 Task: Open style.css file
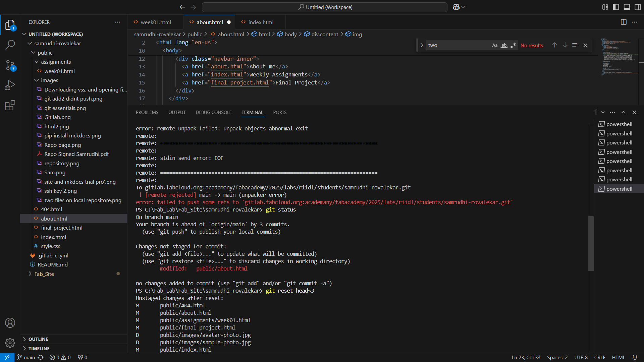coord(73,246)
